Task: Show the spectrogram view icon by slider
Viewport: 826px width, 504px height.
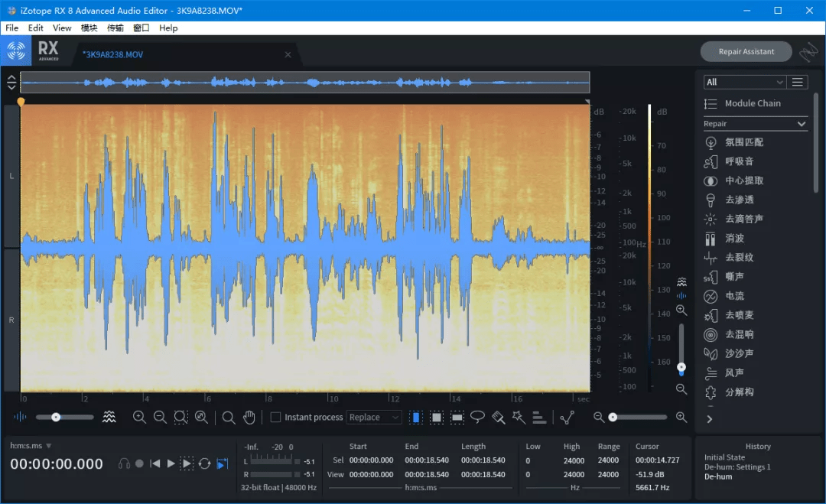Action: (109, 417)
